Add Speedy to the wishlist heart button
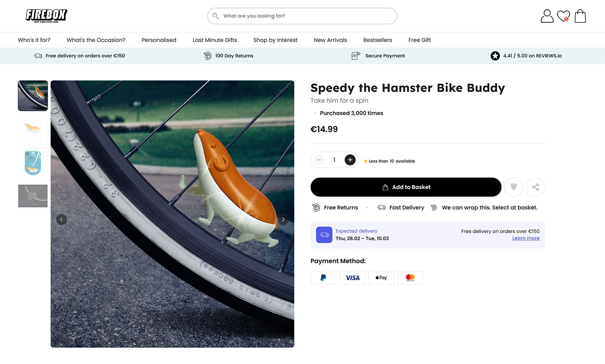605x364 pixels. coord(513,187)
